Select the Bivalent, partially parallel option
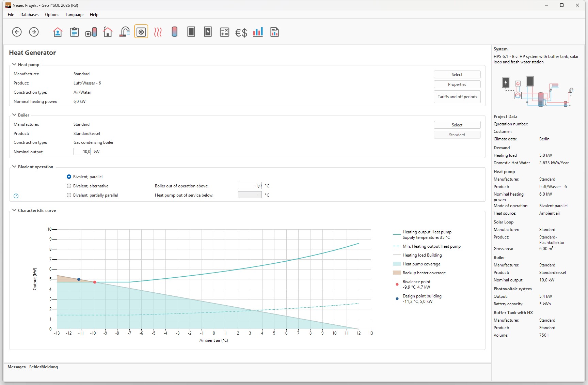The height and width of the screenshot is (385, 588). tap(69, 195)
